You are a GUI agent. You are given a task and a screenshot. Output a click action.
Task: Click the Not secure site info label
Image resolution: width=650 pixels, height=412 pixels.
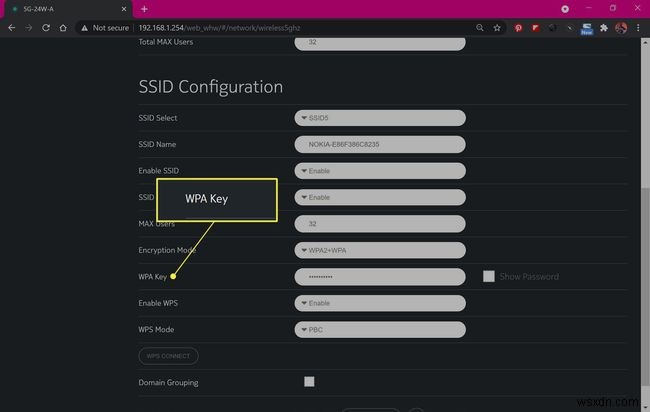(105, 28)
